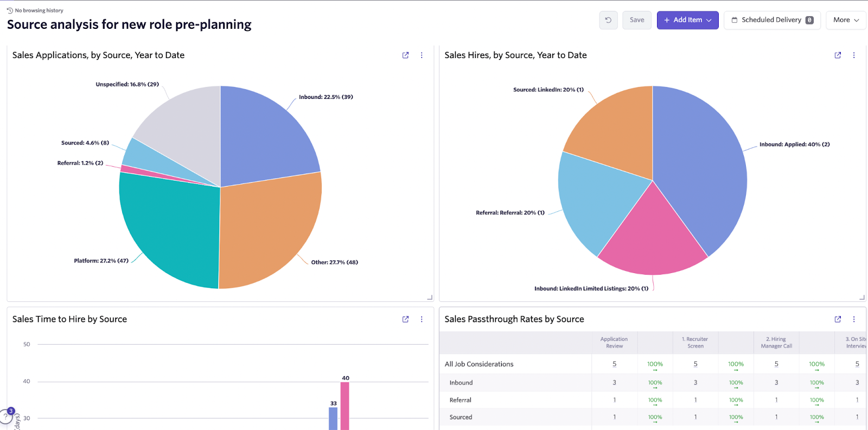Open Sales Hires chart kebab menu
Image resolution: width=868 pixels, height=430 pixels.
854,55
